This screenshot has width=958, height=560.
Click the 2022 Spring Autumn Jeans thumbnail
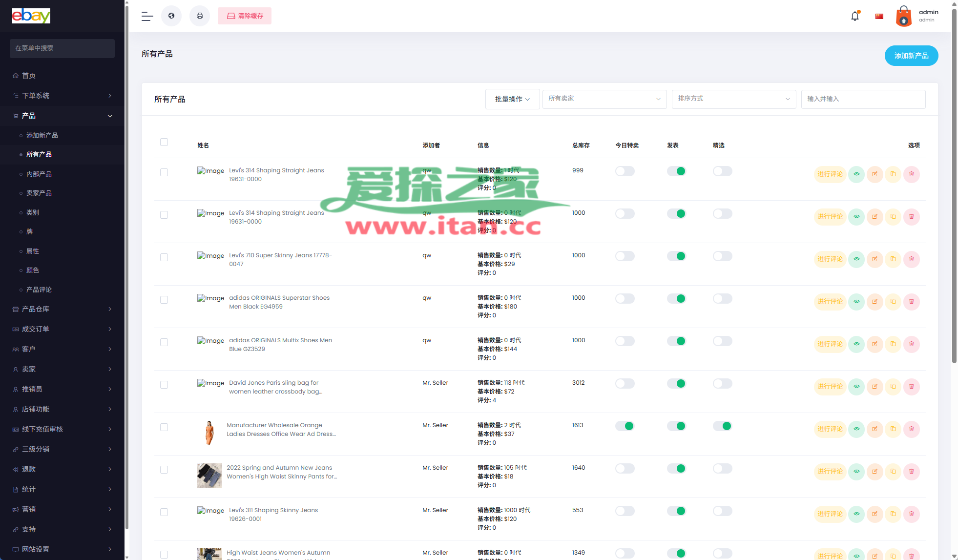(x=209, y=476)
